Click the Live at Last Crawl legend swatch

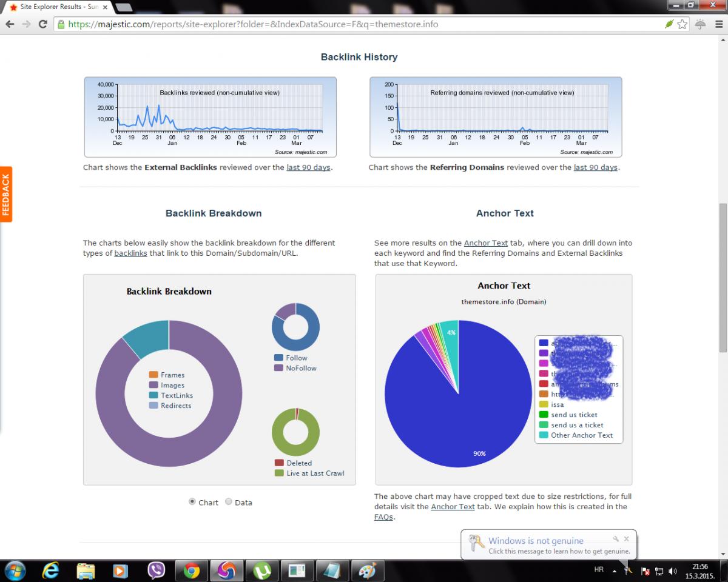(x=279, y=473)
